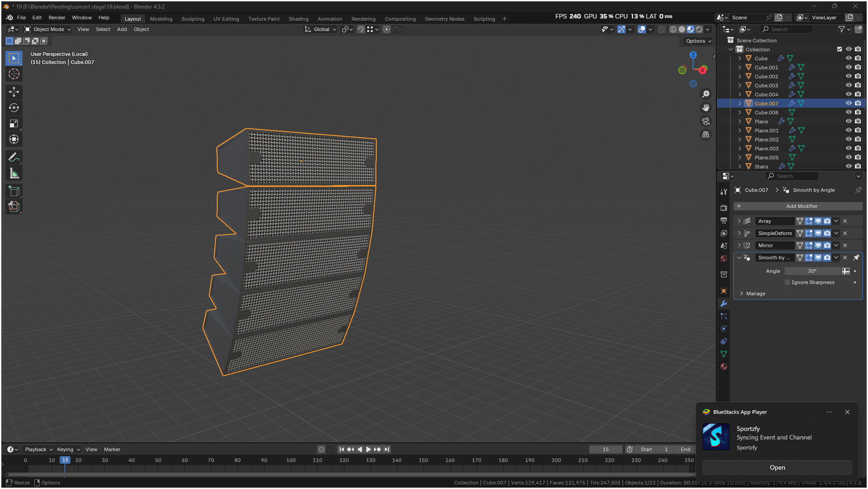The image size is (868, 489).
Task: Select the Move tool in toolbar
Action: pyautogui.click(x=14, y=92)
